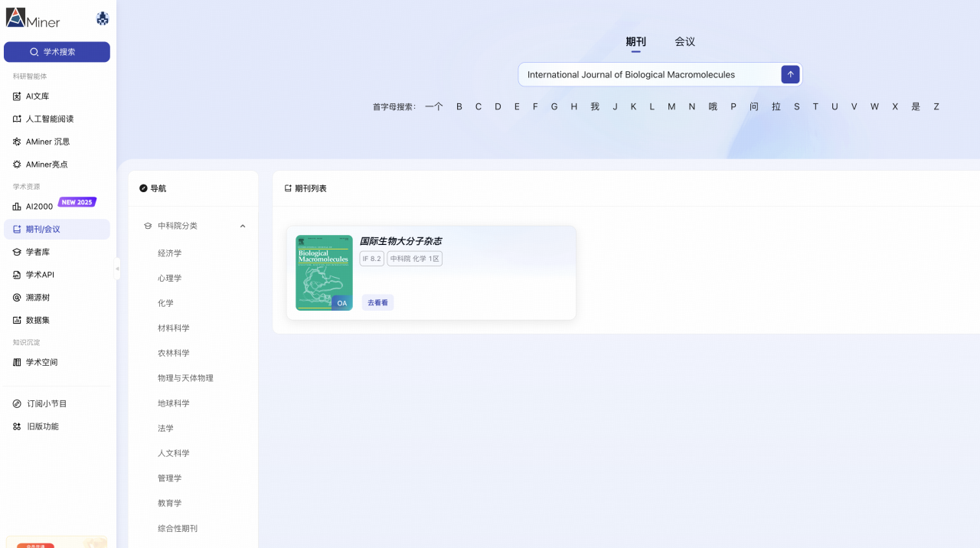Open 学术搜索 from the sidebar

coord(57,51)
